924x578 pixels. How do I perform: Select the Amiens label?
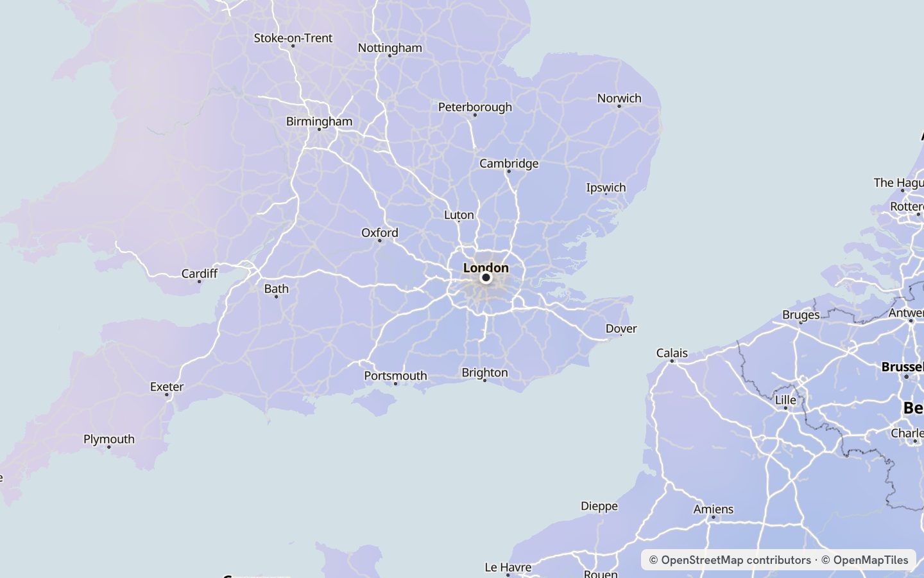[714, 509]
